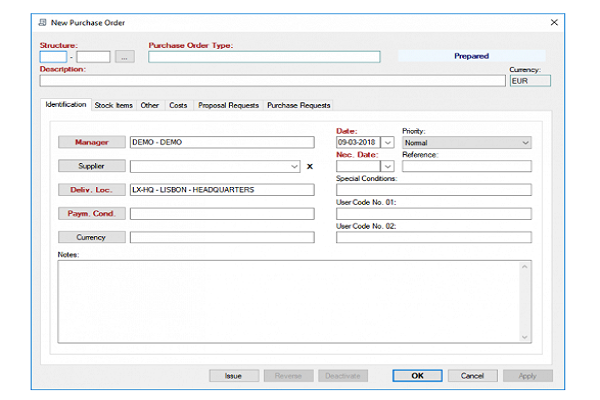
Task: Clear the supplier with the X icon
Action: (x=310, y=167)
